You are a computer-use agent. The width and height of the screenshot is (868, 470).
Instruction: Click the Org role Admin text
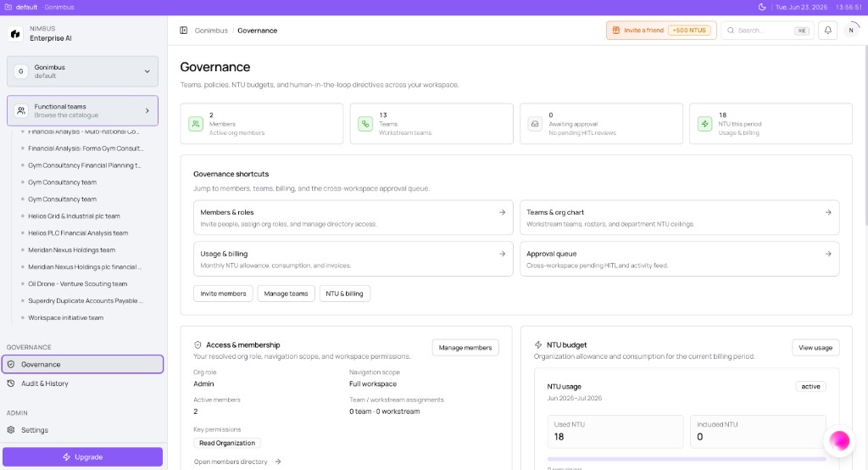(x=203, y=384)
